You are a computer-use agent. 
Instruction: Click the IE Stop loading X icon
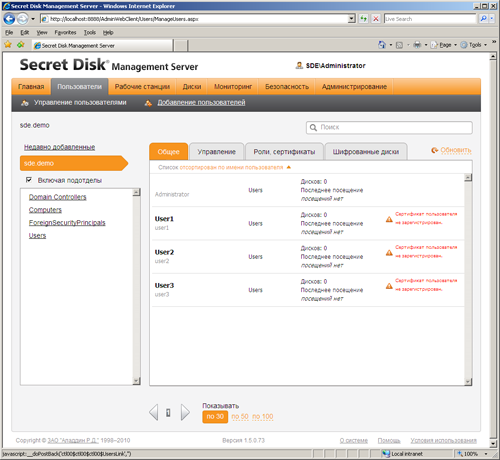[x=376, y=19]
